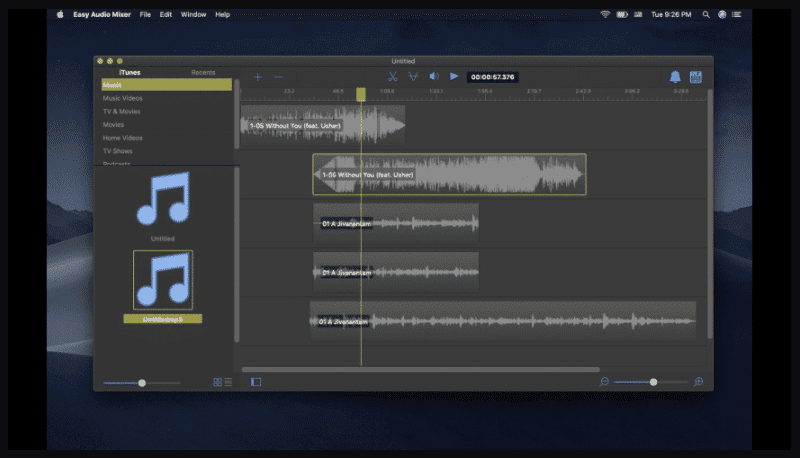Open Spotlight search magnifier
The height and width of the screenshot is (458, 800).
click(706, 14)
